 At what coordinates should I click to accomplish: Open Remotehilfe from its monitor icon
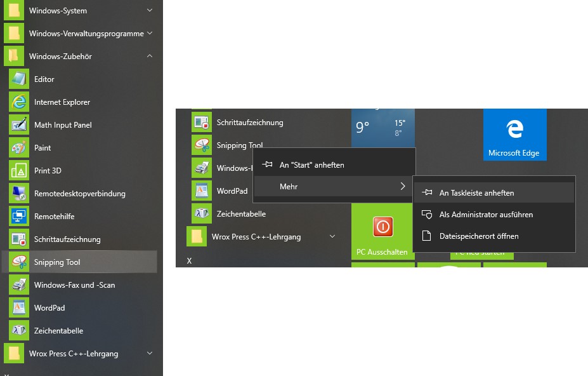coord(19,217)
